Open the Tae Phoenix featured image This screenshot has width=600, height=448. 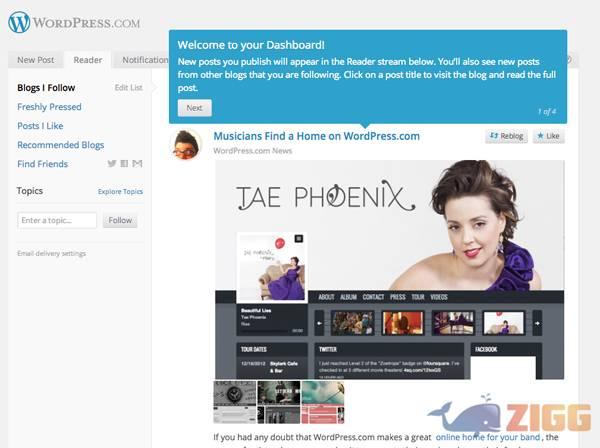(390, 269)
